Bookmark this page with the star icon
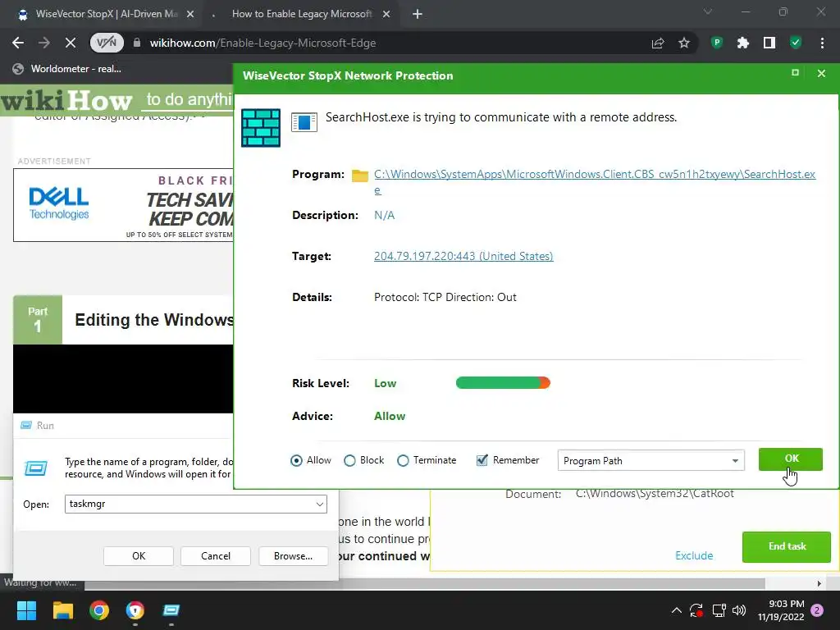Viewport: 840px width, 630px height. (684, 43)
